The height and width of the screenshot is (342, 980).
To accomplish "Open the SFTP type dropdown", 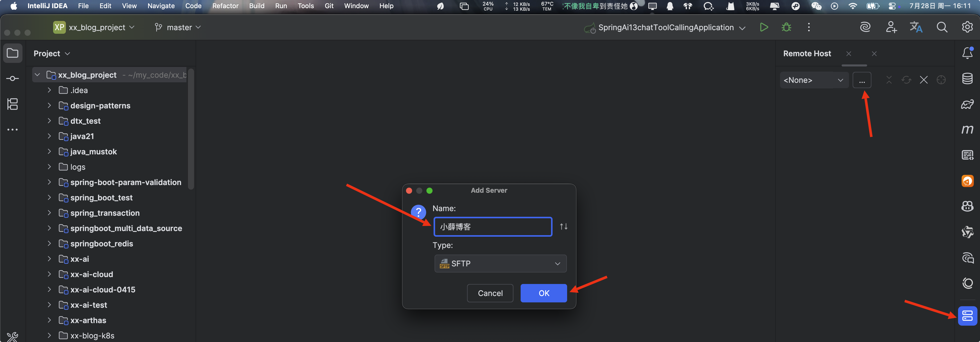I will tap(500, 264).
